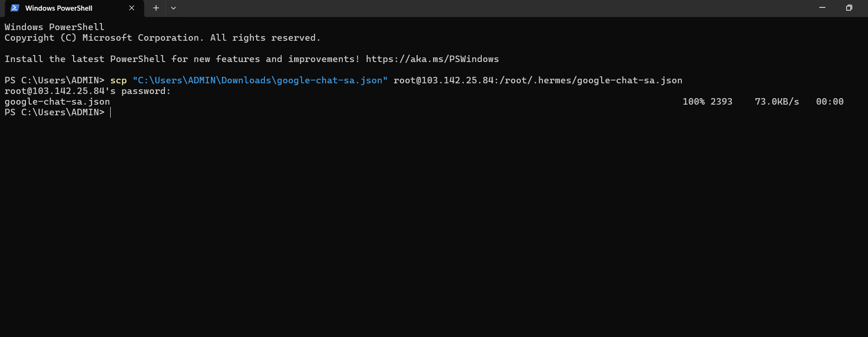Image resolution: width=868 pixels, height=337 pixels.
Task: Open the https://aka.ms/PSWindows link
Action: point(432,59)
